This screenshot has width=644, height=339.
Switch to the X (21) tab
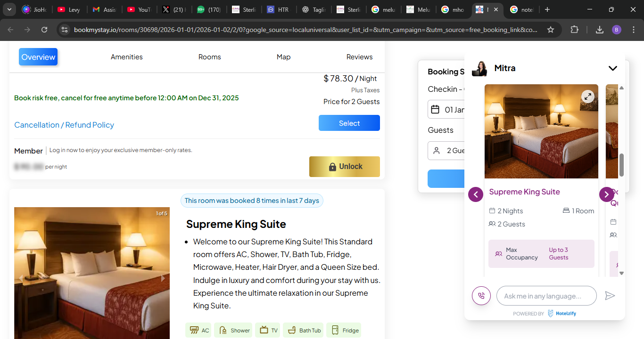(x=174, y=9)
